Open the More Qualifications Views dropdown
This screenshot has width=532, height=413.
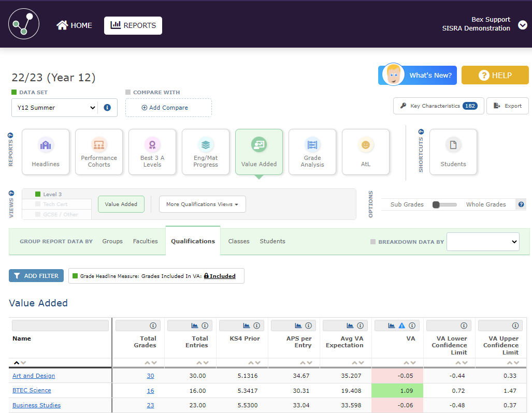coord(202,204)
